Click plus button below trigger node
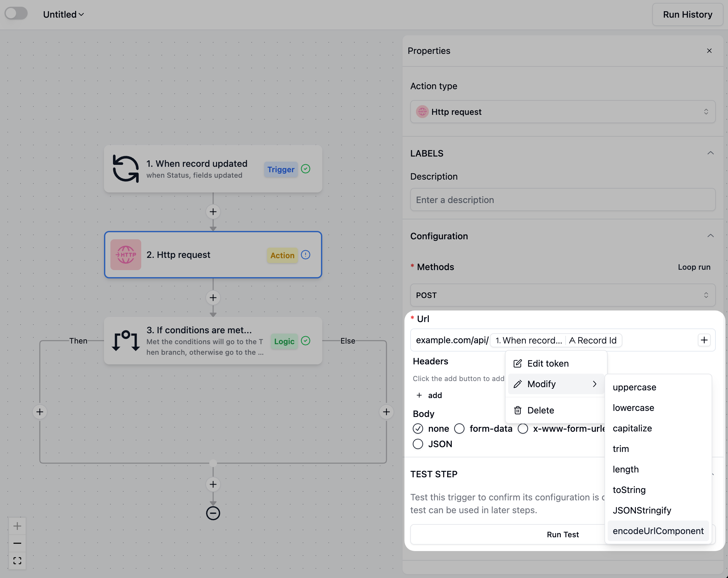Viewport: 728px width, 578px height. tap(213, 212)
